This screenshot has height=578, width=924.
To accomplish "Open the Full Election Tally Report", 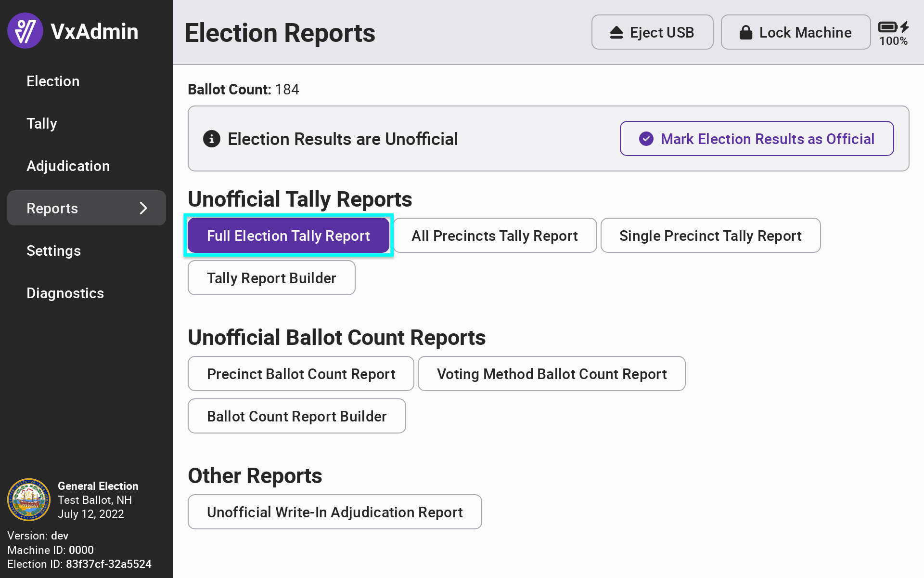I will coord(288,236).
